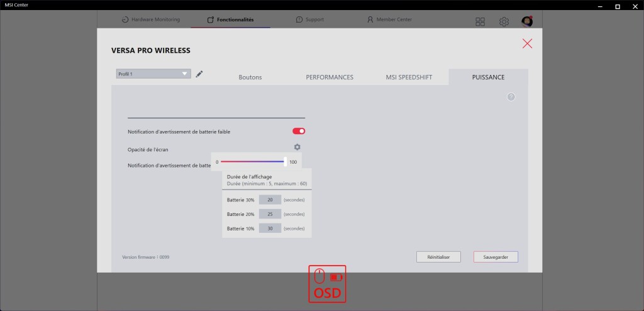This screenshot has height=311, width=644.
Task: Switch to the Boutons tab
Action: [x=250, y=77]
